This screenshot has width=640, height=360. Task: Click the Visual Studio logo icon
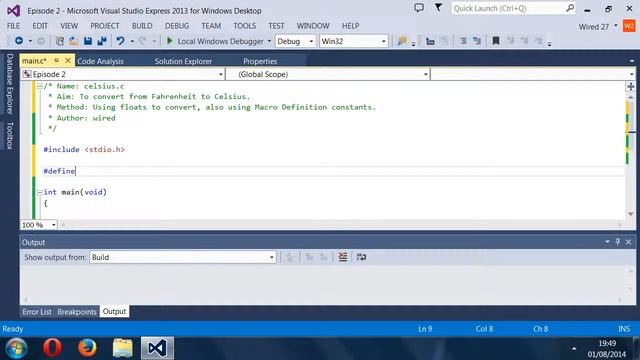[x=13, y=11]
